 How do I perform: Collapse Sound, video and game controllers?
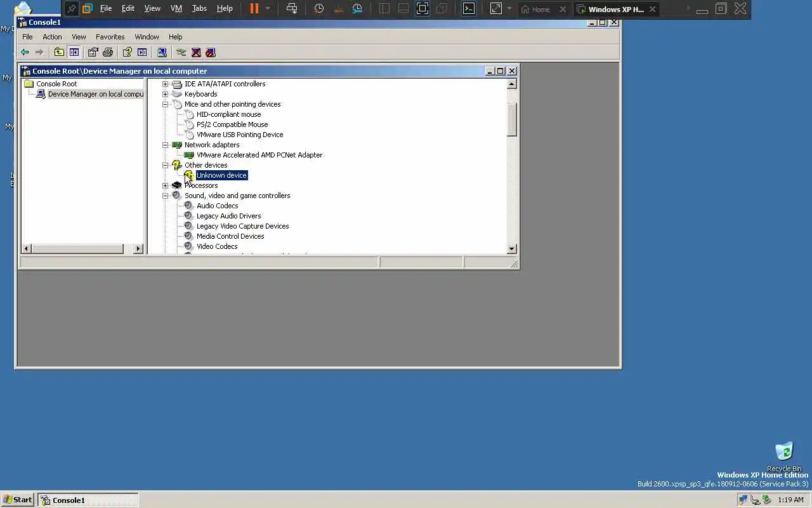point(166,196)
